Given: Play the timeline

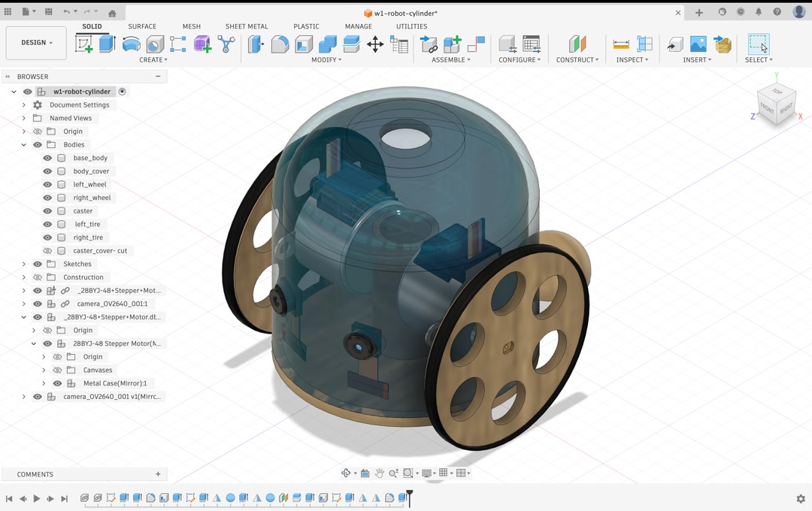Looking at the screenshot, I should coord(37,498).
